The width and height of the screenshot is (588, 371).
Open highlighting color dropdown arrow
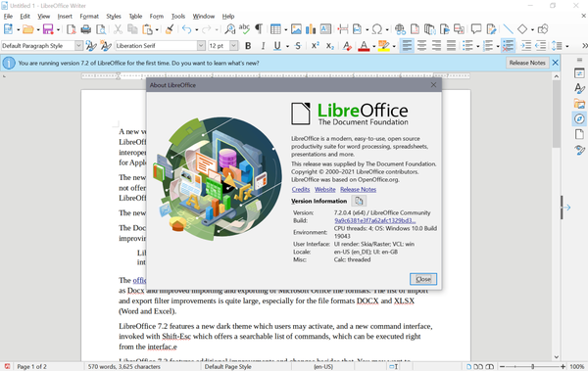pos(394,46)
